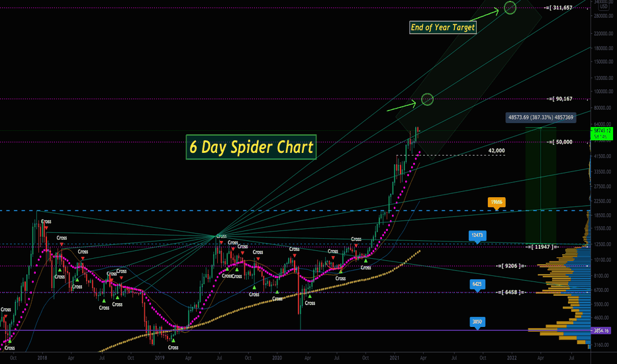Image resolution: width=617 pixels, height=364 pixels.
Task: Click 2020 on the time axis
Action: tap(277, 357)
